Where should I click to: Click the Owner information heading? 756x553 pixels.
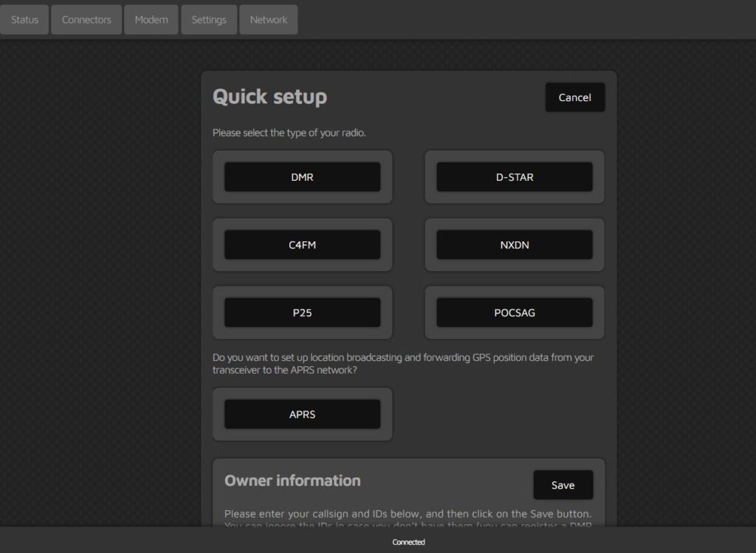pyautogui.click(x=292, y=481)
